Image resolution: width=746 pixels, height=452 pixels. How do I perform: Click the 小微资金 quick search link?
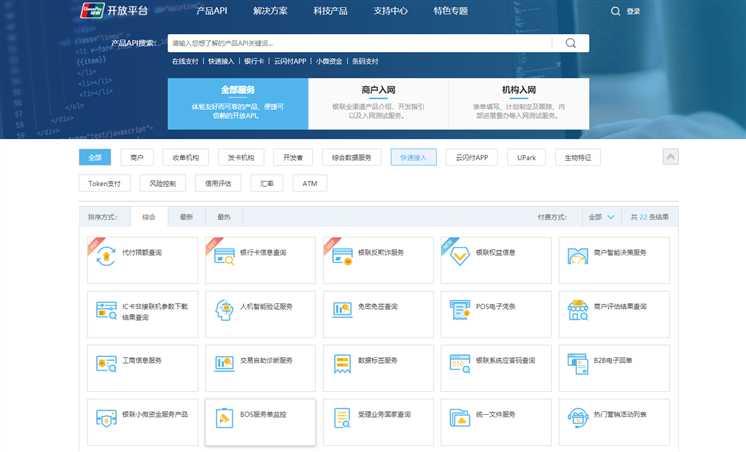329,61
